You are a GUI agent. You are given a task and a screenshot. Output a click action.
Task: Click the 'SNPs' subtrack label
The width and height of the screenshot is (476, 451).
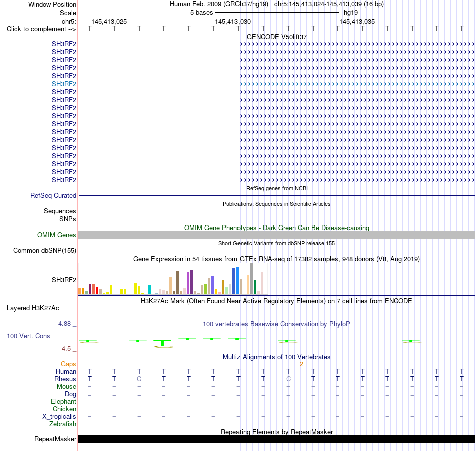[68, 219]
